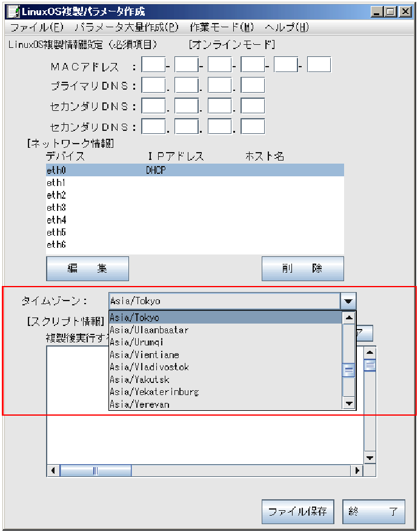Select the eth2 device row
418x532 pixels.
point(195,195)
